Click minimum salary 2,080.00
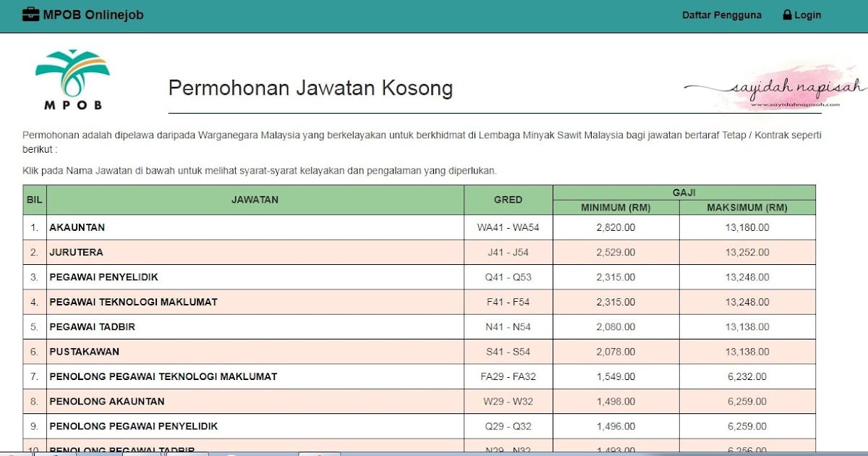The width and height of the screenshot is (868, 456). (616, 327)
